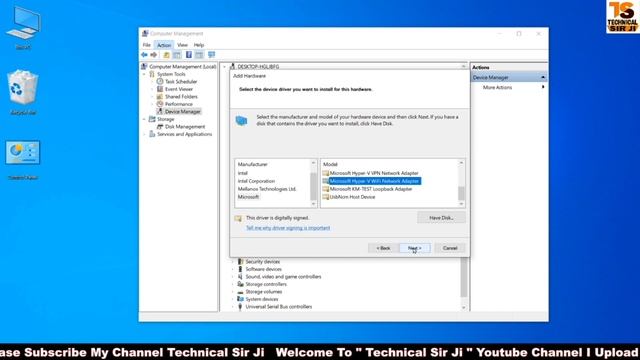
Task: Open the This PC desktop icon
Action: (x=23, y=27)
